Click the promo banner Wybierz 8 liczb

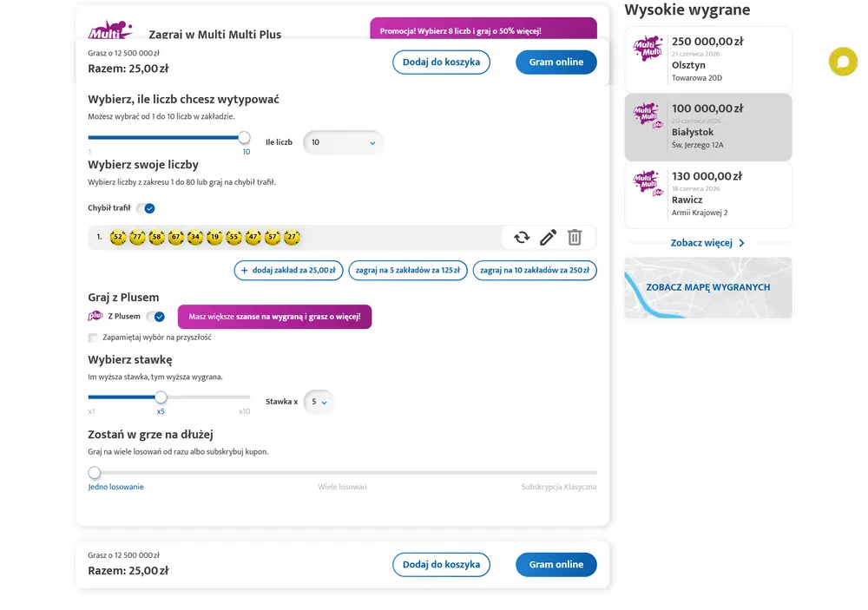pyautogui.click(x=483, y=29)
